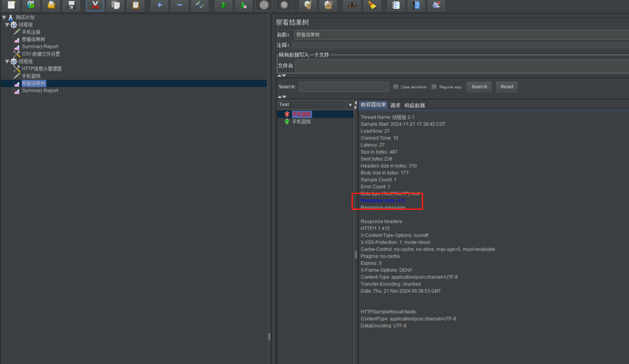Viewport: 629px width, 364px height.
Task: Click the Clear All brooms icon
Action: (328, 5)
